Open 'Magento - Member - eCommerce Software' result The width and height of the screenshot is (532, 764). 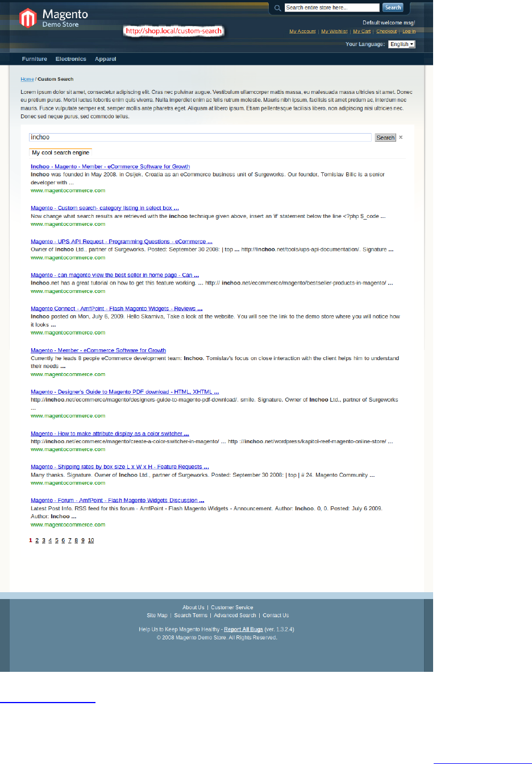[x=98, y=350]
